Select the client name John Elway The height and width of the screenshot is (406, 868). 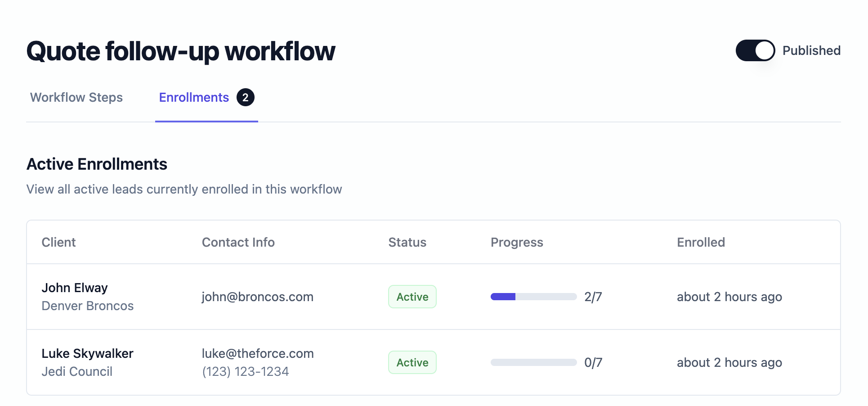pyautogui.click(x=74, y=288)
